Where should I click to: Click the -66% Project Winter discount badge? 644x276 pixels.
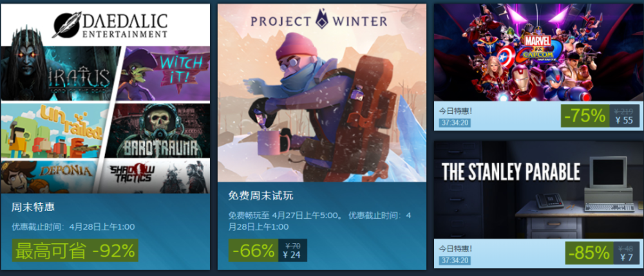click(x=253, y=250)
